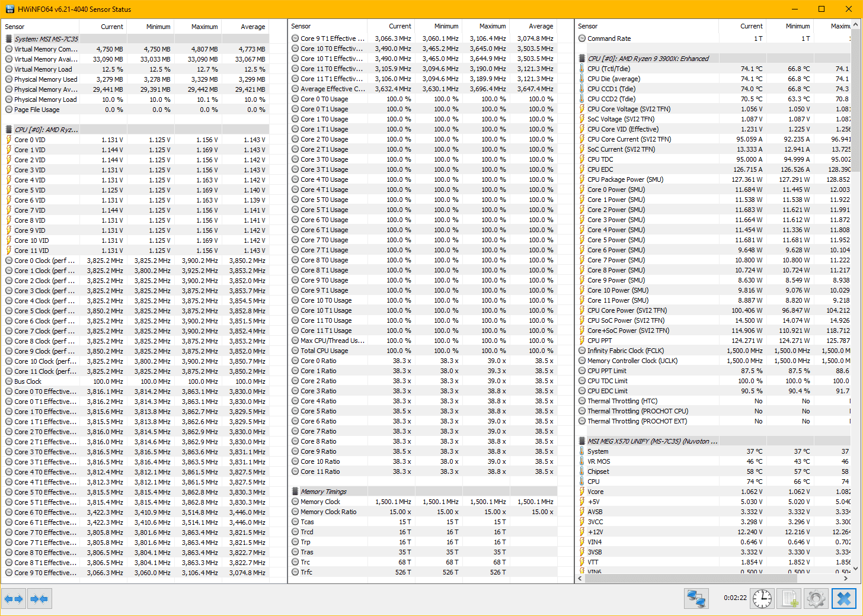Select the SoC Voltage (SVI2 TFN) row

(714, 119)
